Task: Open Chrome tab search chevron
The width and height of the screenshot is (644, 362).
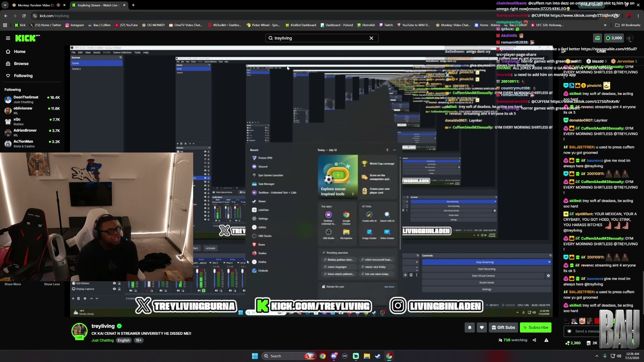Action: click(x=5, y=5)
